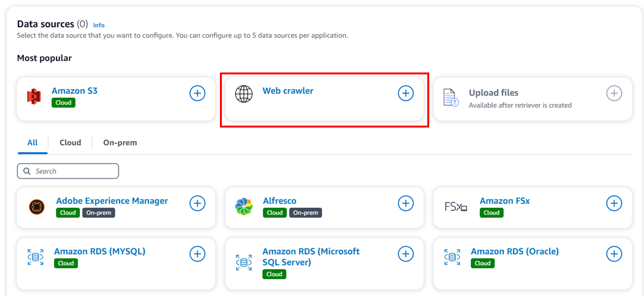The width and height of the screenshot is (644, 296).
Task: Click the Cloud badge under Adobe Experience Manager
Action: click(68, 213)
